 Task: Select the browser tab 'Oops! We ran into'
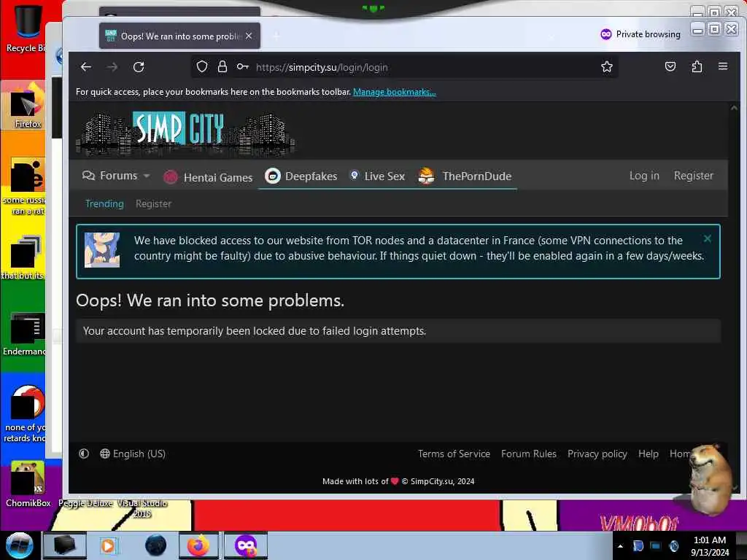pos(179,36)
